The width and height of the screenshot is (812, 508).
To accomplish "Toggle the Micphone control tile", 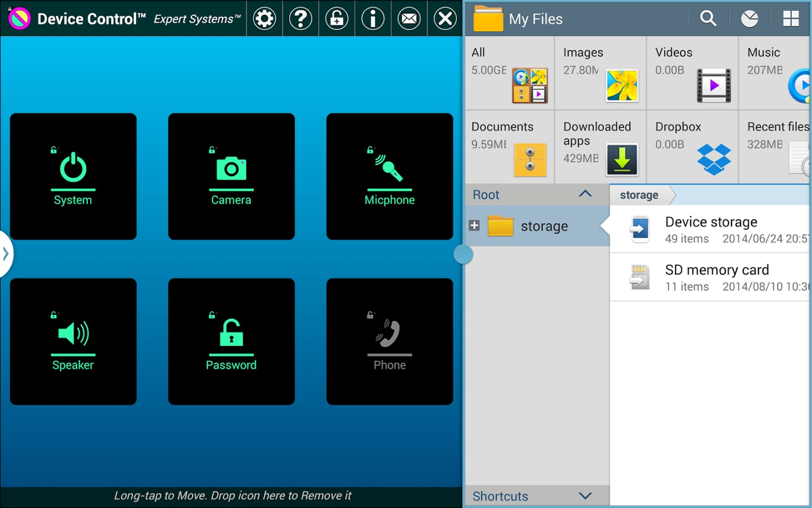I will (390, 177).
